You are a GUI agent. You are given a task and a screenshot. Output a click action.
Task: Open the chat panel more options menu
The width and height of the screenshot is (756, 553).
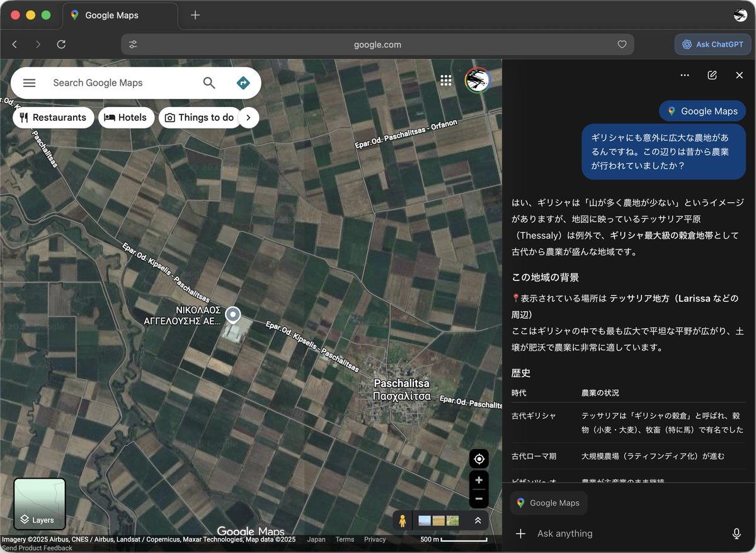[x=685, y=75]
